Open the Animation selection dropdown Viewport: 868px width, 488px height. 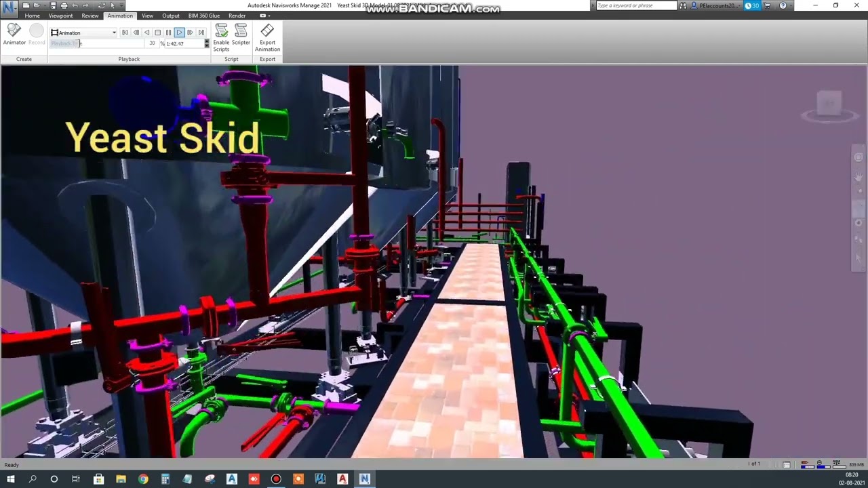click(x=83, y=33)
